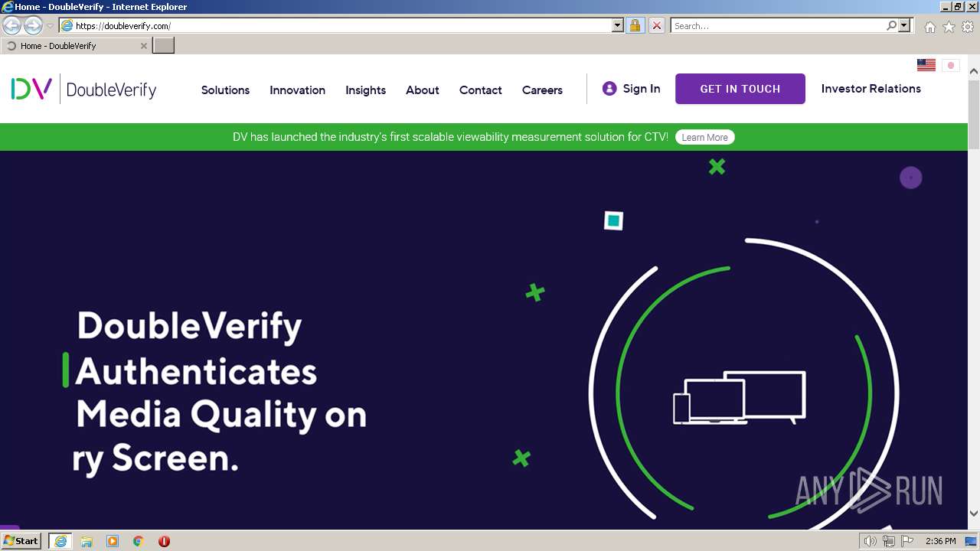The height and width of the screenshot is (551, 980).
Task: Open the Innovation menu
Action: point(297,90)
